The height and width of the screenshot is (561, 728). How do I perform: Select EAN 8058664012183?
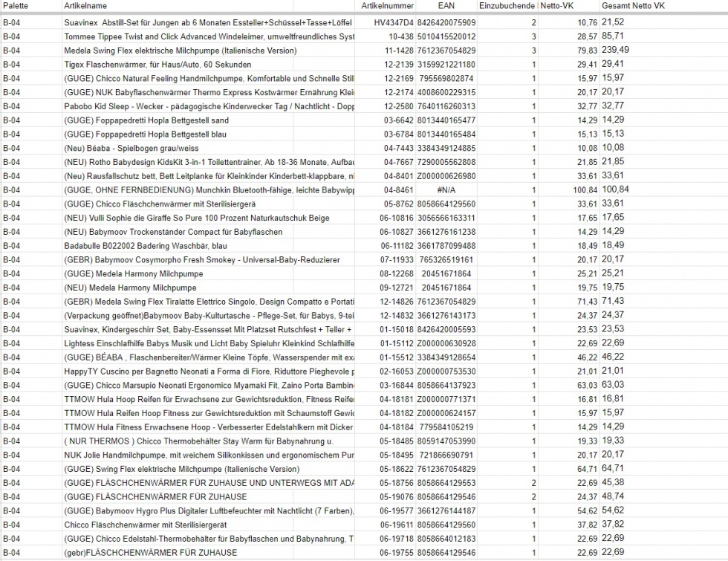click(x=446, y=539)
